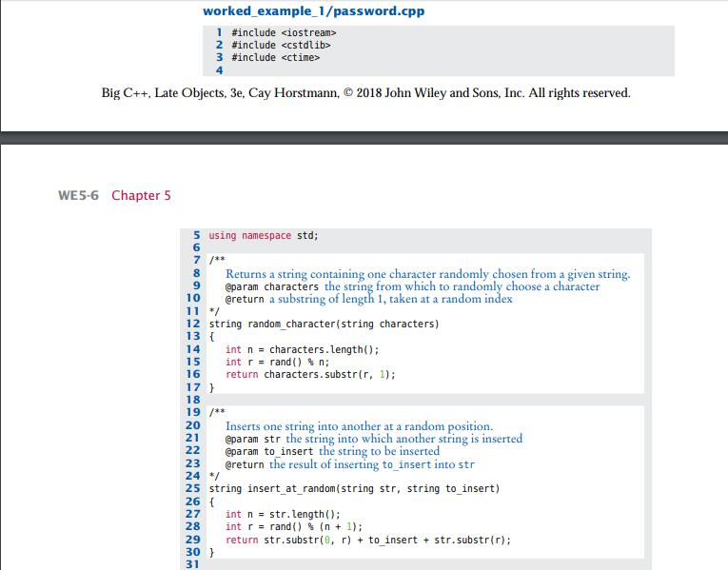
Task: Click comment 'Returns a string containing one character'
Action: click(x=427, y=274)
